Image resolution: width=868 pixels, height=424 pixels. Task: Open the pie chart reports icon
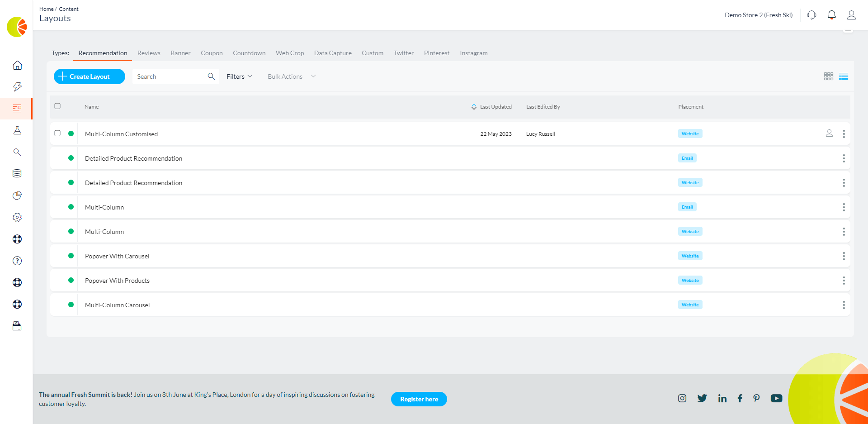tap(17, 195)
